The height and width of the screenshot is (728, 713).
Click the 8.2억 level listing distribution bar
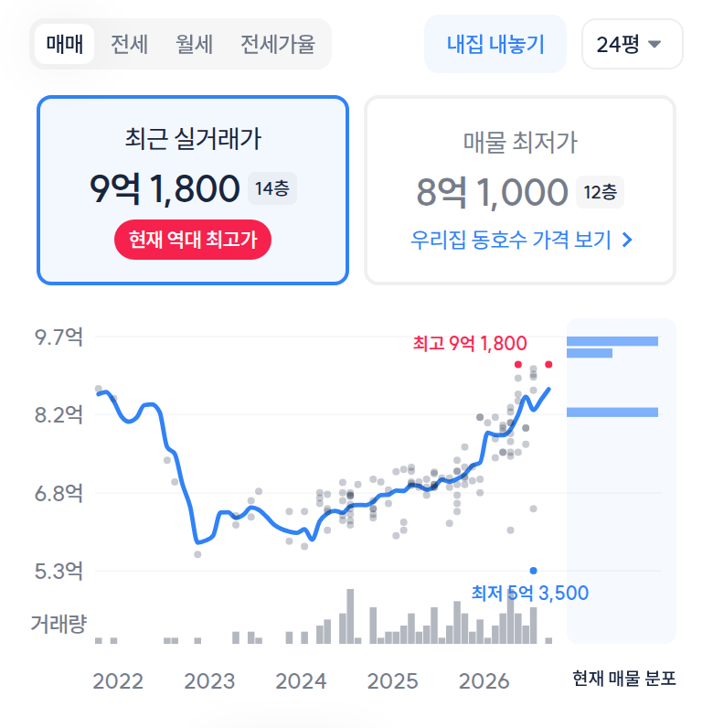click(612, 412)
